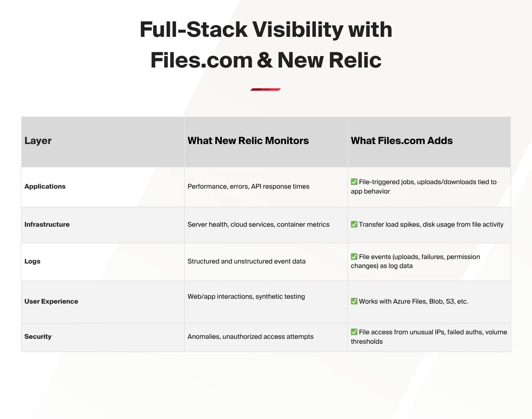
Task: Click the Logs row label
Action: (x=32, y=261)
